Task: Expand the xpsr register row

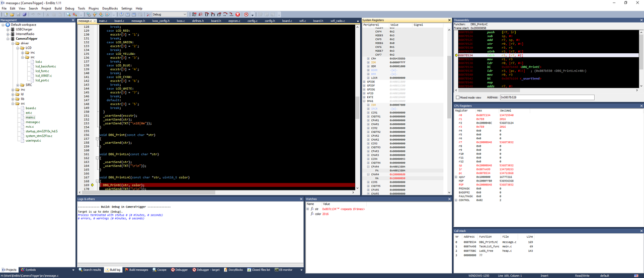Action: [456, 177]
